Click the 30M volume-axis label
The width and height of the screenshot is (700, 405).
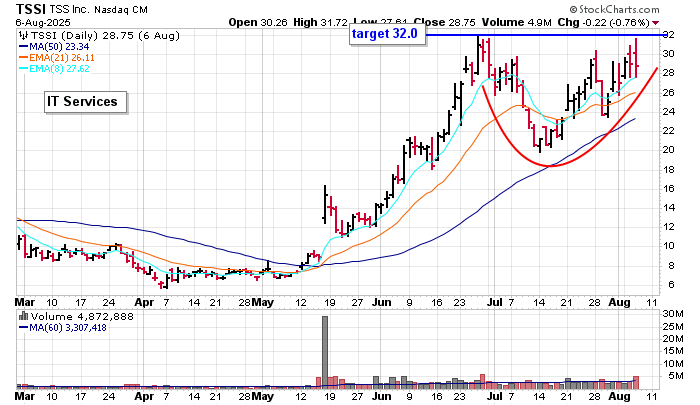click(673, 314)
